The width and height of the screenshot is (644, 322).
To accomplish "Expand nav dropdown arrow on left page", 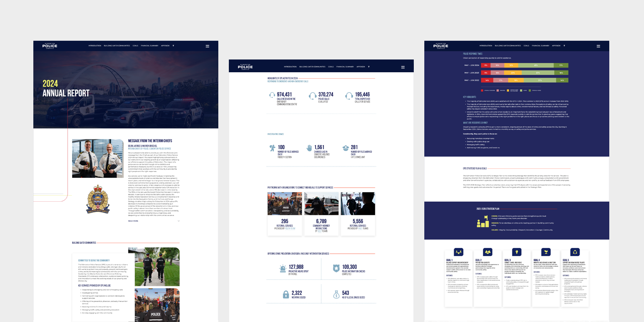I will coord(174,46).
